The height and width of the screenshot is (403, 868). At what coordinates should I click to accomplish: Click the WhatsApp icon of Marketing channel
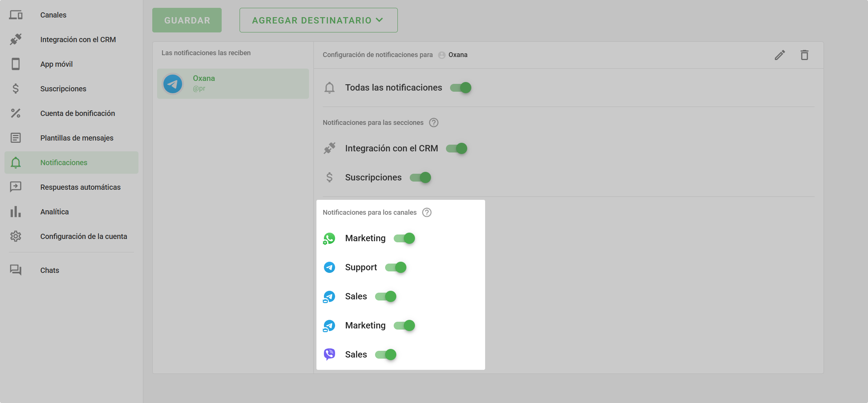[329, 239]
